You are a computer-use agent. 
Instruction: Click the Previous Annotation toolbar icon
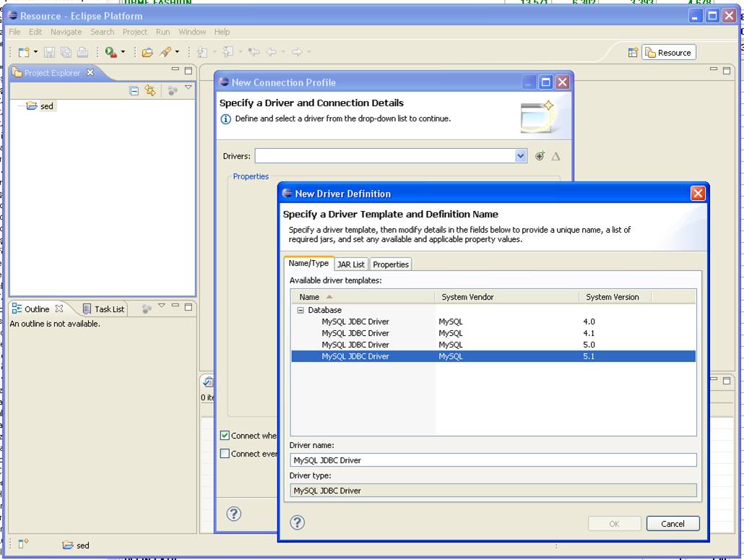pos(229,52)
